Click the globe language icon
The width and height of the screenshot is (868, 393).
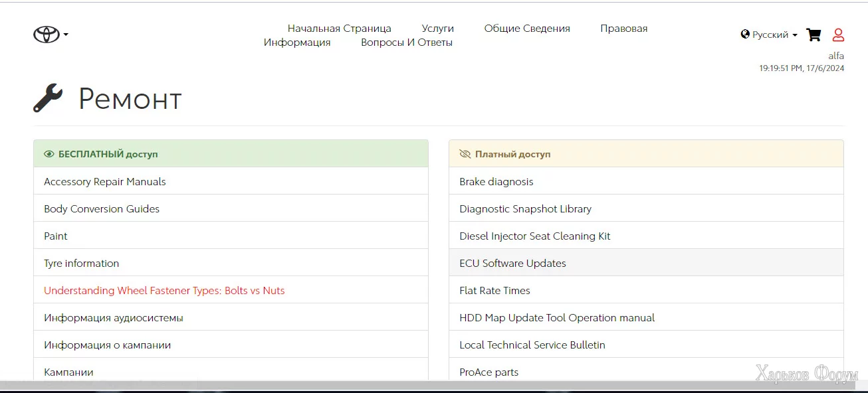[x=745, y=35]
